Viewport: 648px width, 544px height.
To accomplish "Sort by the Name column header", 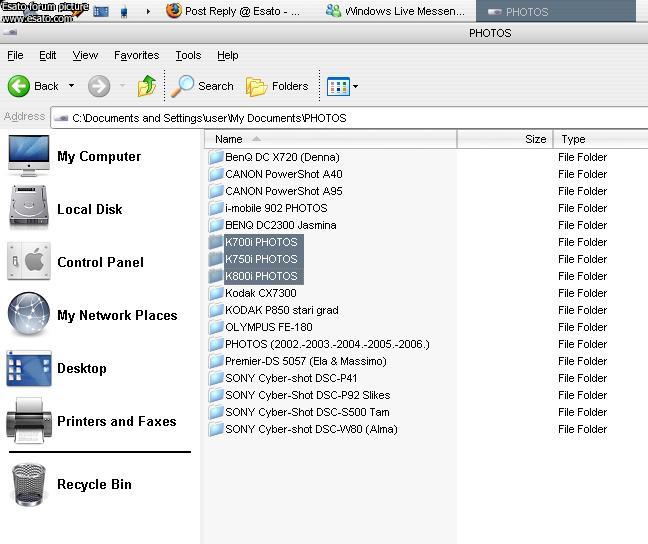I will click(x=331, y=139).
